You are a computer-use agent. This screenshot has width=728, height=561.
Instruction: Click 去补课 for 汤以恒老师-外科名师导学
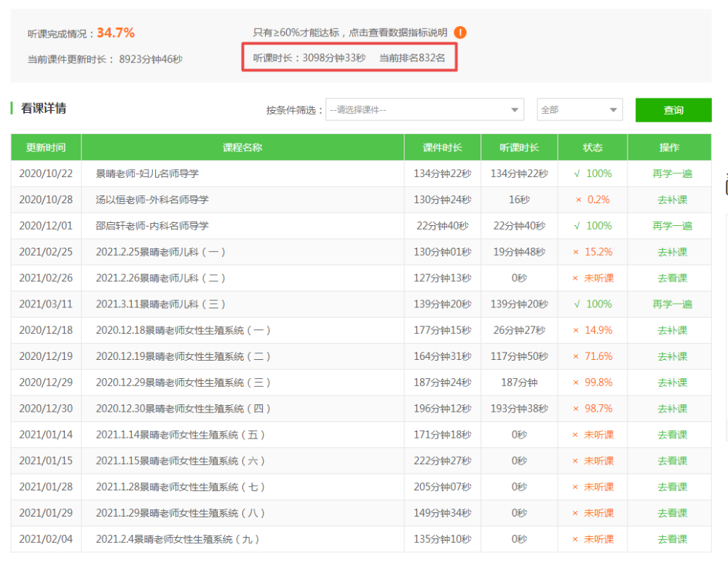click(x=672, y=200)
